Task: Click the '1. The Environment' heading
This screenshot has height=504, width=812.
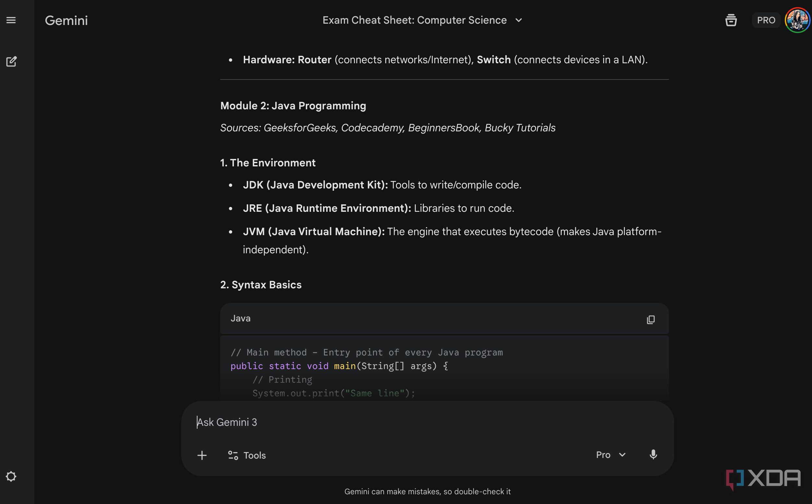Action: 268,163
